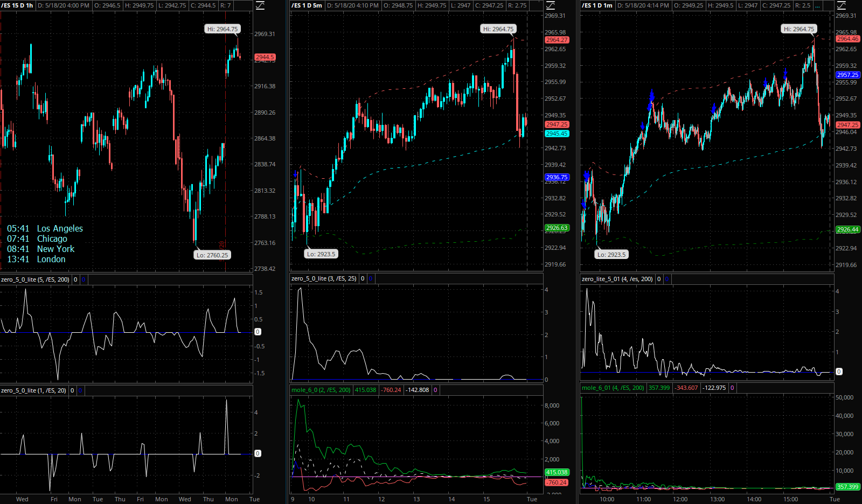Click the blue 2957.25 price tag on 1m axis
This screenshot has width=862, height=504.
click(x=847, y=75)
